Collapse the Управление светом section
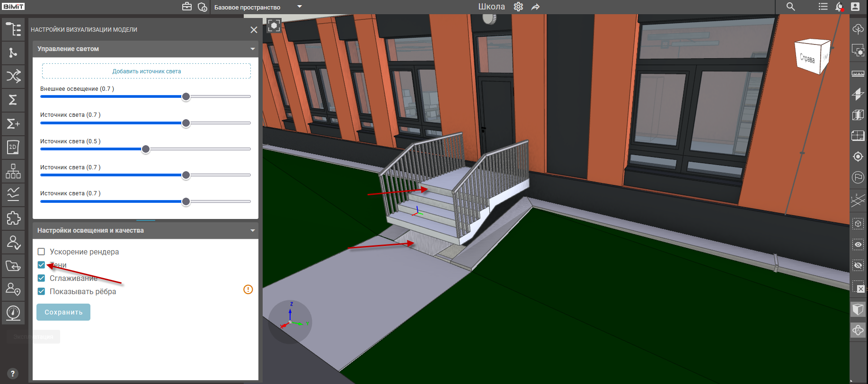 (x=252, y=49)
